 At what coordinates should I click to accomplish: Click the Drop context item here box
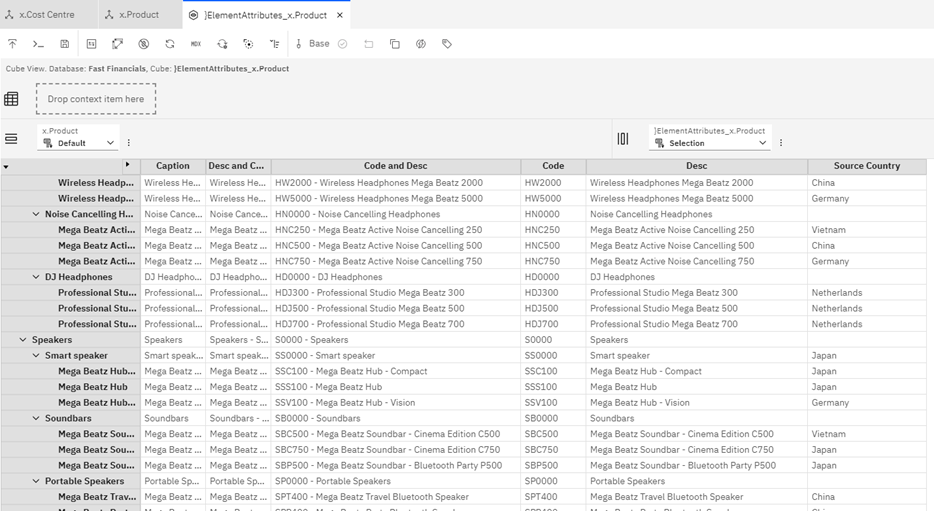click(x=96, y=99)
